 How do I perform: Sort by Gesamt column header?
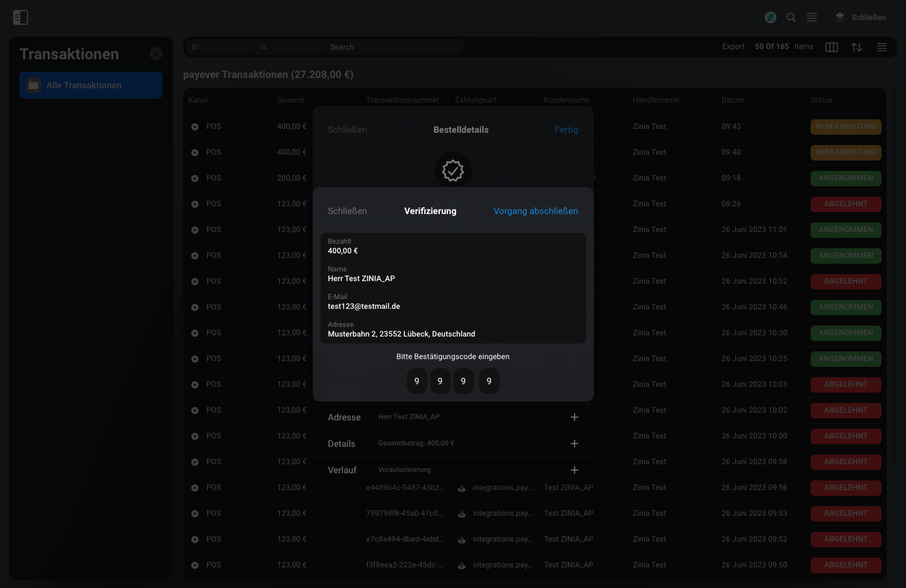point(290,100)
